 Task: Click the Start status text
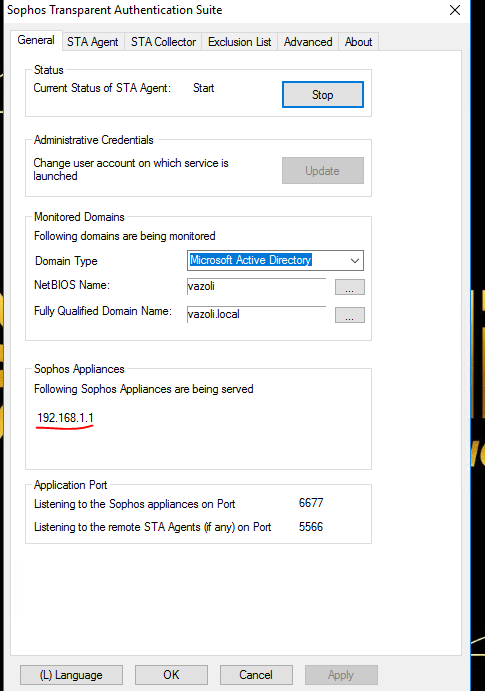pyautogui.click(x=204, y=88)
